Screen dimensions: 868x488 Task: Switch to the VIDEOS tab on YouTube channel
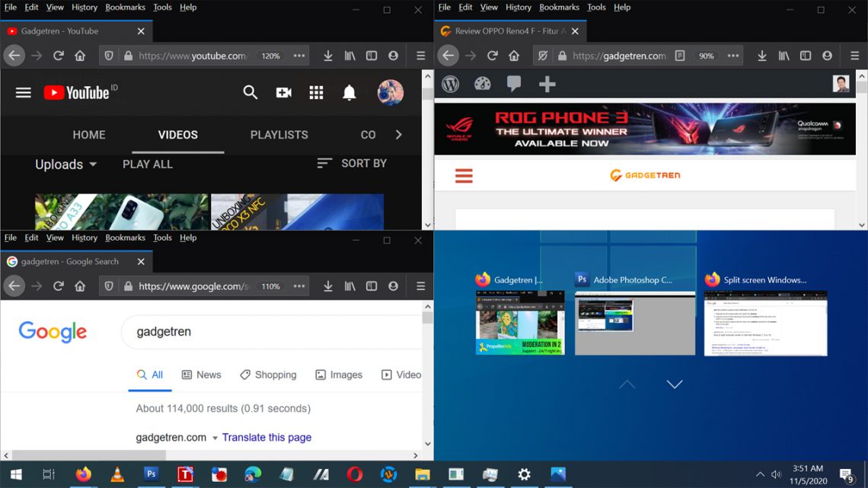pyautogui.click(x=177, y=135)
